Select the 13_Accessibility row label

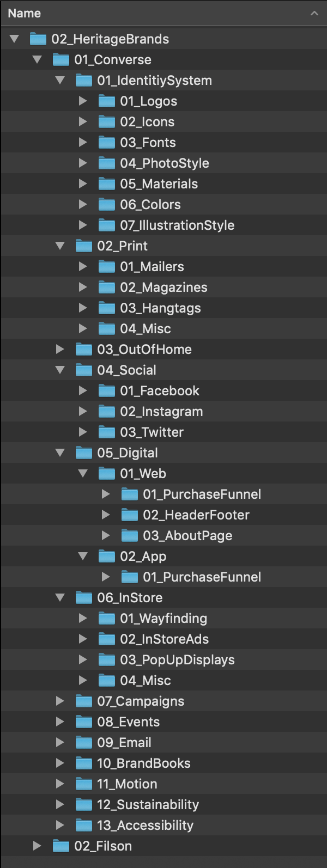coord(145,825)
